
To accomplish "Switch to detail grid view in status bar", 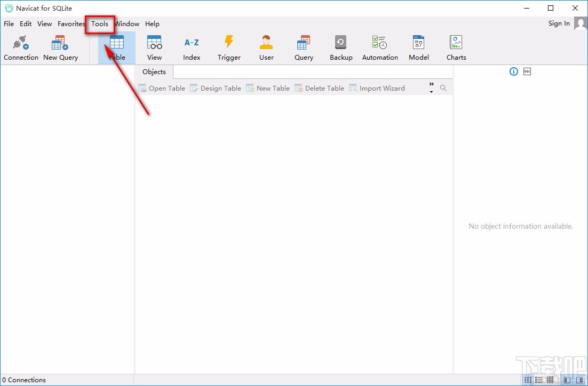I will 550,380.
